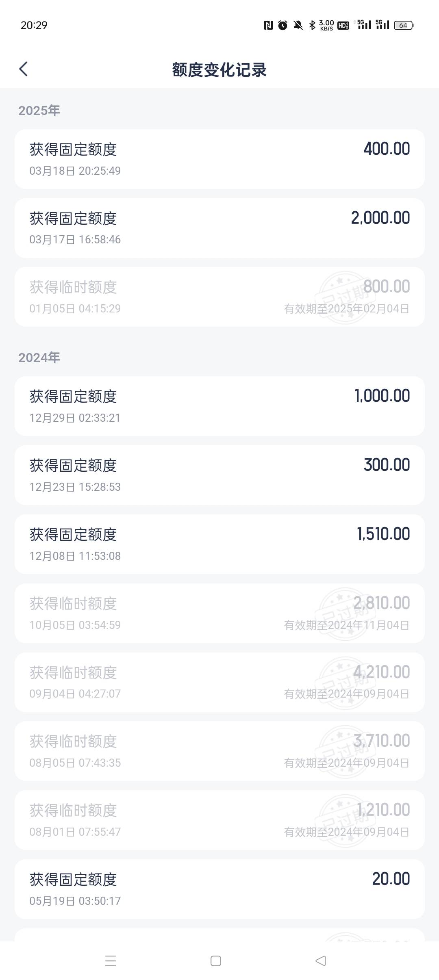Open the 400.00 fixed quota record
Image resolution: width=439 pixels, height=980 pixels.
[219, 159]
